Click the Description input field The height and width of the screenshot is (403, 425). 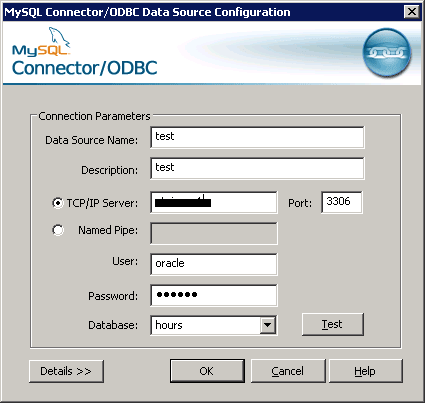click(257, 168)
